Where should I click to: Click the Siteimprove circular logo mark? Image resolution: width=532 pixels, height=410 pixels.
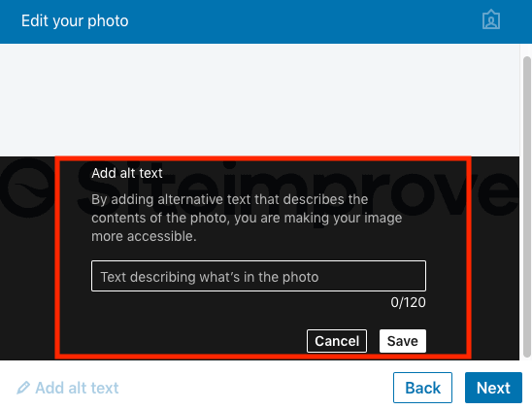tap(28, 188)
